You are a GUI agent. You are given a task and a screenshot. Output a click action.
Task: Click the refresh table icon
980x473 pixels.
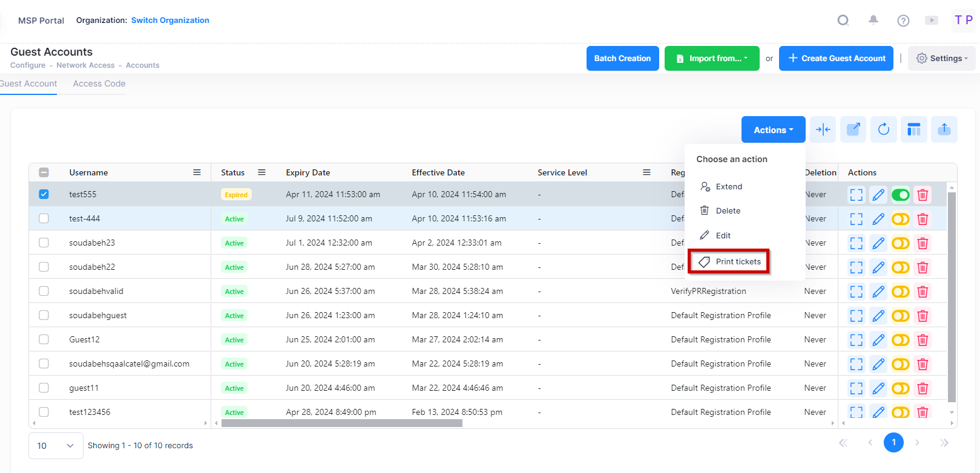pyautogui.click(x=883, y=129)
